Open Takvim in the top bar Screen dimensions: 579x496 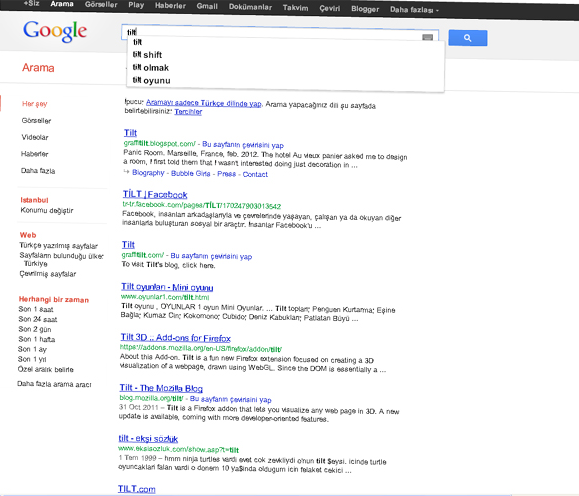click(x=295, y=8)
